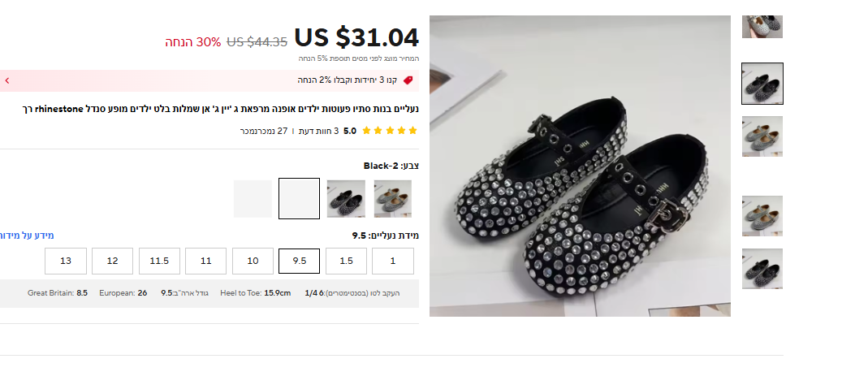Image resolution: width=868 pixels, height=376 pixels.
Task: Pick shoe size 11
Action: tap(206, 261)
